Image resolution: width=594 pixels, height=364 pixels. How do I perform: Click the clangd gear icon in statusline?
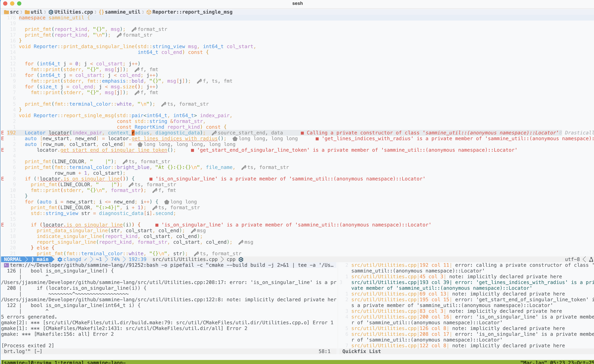click(60, 259)
